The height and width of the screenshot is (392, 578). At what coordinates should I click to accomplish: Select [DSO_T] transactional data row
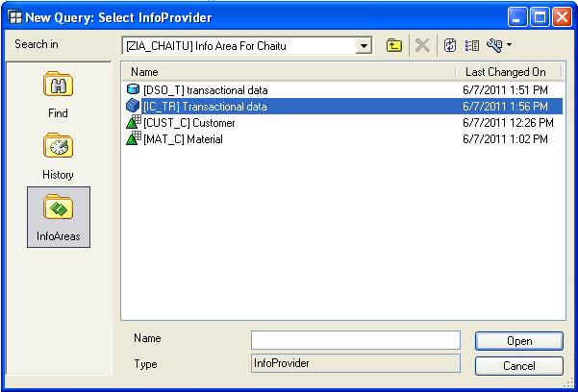tap(343, 90)
